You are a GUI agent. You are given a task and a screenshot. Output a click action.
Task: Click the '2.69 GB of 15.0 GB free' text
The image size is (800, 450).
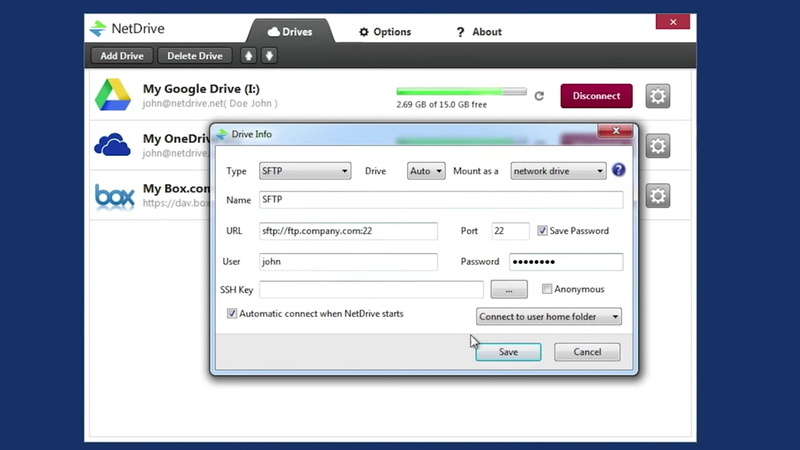[x=442, y=105]
